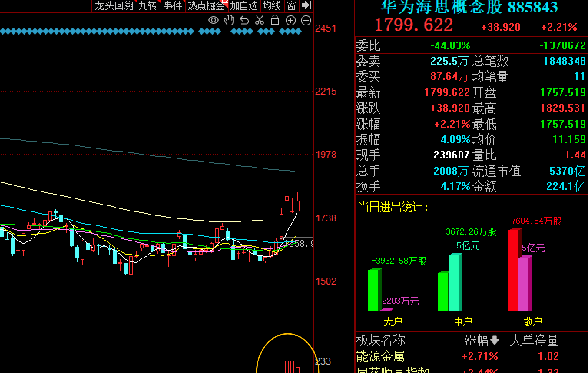Click the 换手 value 4.17%
Viewport: 588px width, 373px height.
click(x=455, y=186)
